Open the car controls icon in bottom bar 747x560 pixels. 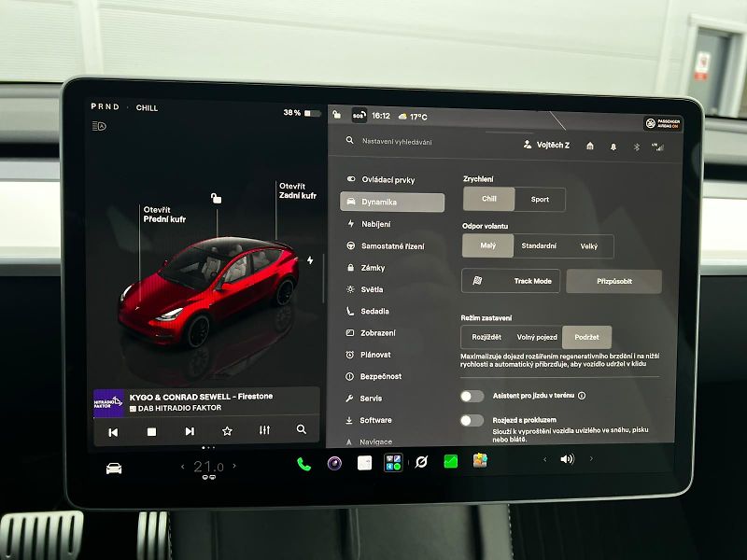tap(114, 469)
